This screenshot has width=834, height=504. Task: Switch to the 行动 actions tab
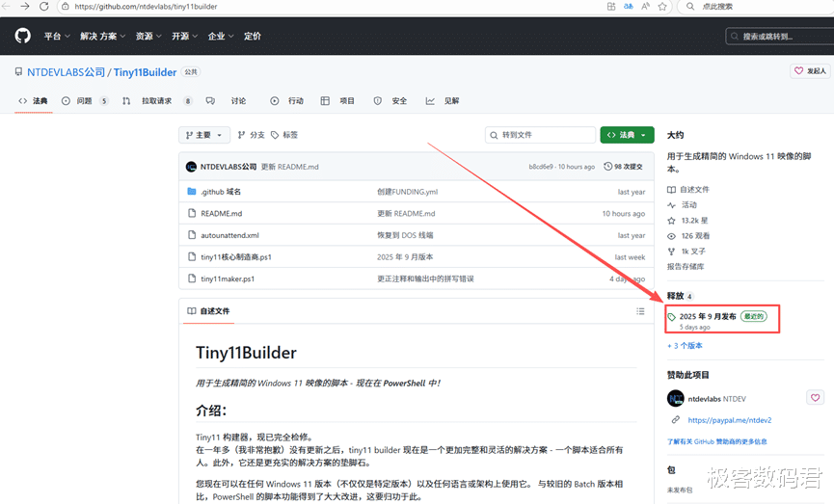point(286,100)
